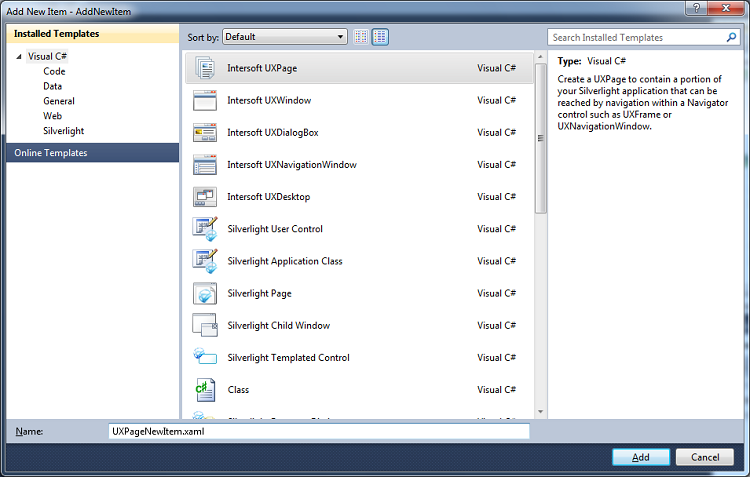Viewport: 750px width, 477px height.
Task: Click the "Intersoft UXPage" row text
Action: (262, 68)
